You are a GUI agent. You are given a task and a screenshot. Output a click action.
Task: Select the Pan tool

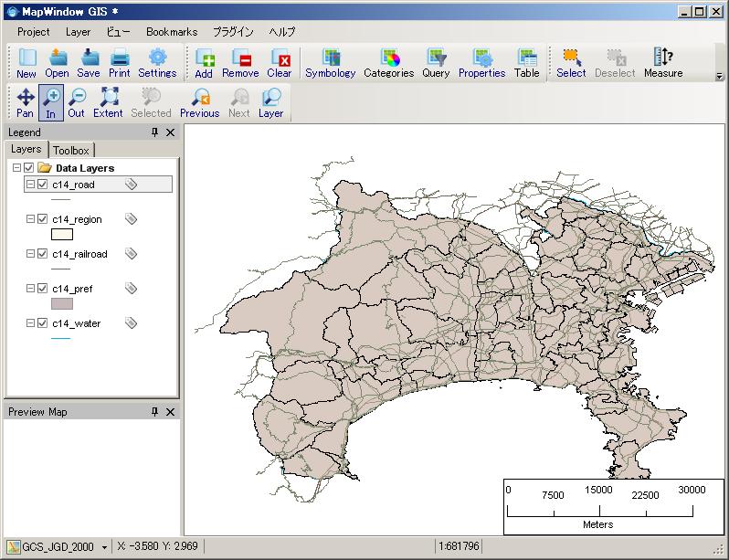pyautogui.click(x=25, y=102)
